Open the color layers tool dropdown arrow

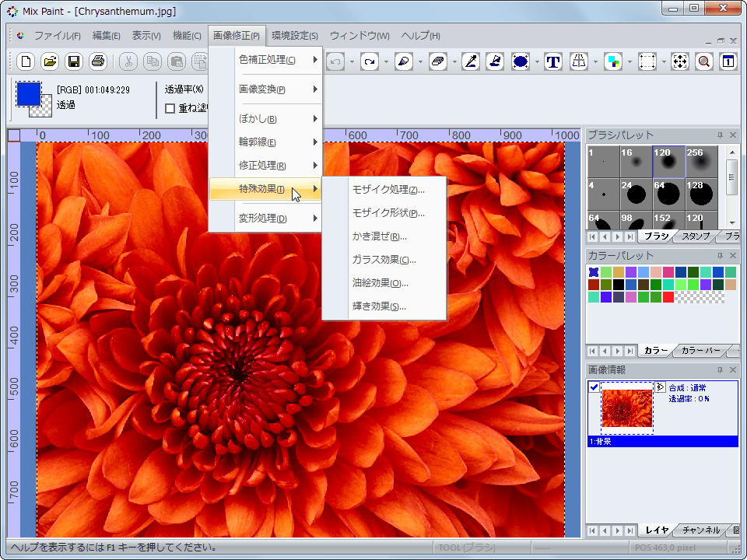[x=630, y=62]
